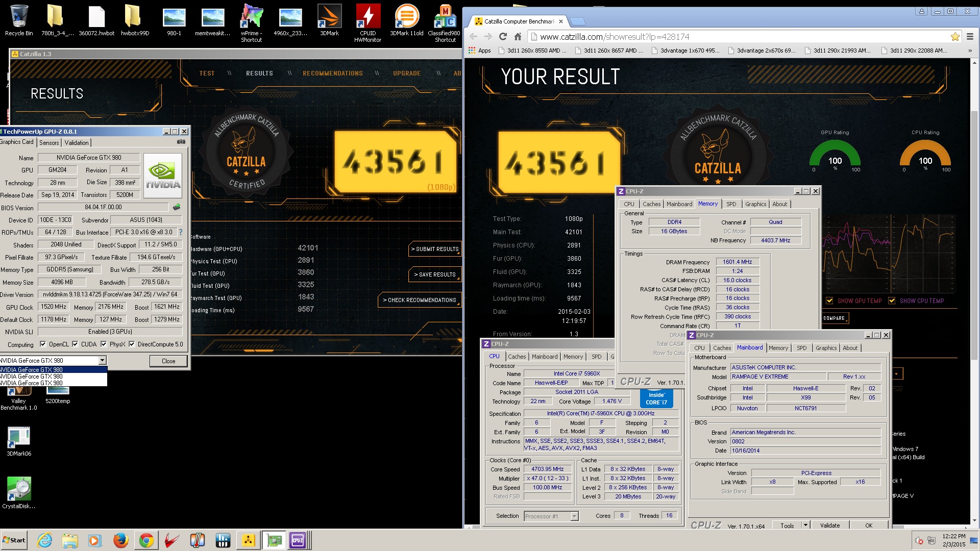Open the 3DMark06 desktop icon

(19, 442)
